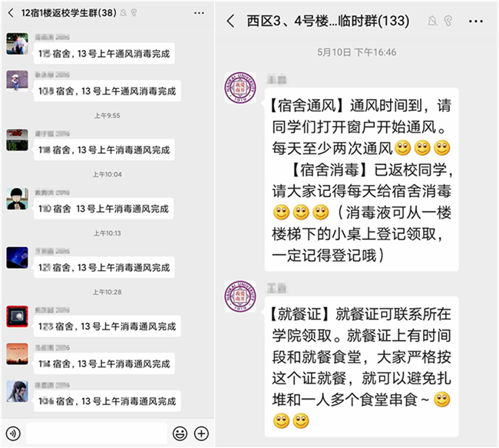Open more options in 12宿1楼返校学生群
The width and height of the screenshot is (499, 448).
199,13
